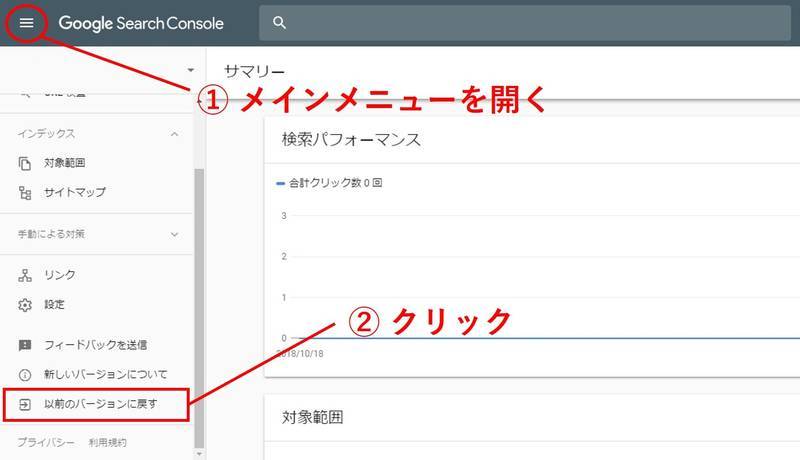Screen dimensions: 800x460
Task: Click the 手動による対策 section label
Action: [51, 234]
